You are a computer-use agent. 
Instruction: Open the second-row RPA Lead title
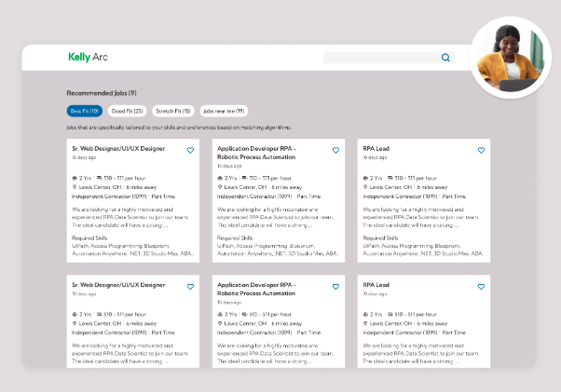tap(376, 285)
